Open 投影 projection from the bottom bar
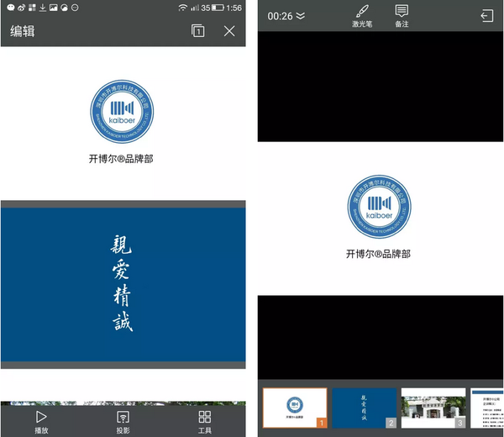Screen dimensions: 504x437 (x=123, y=419)
